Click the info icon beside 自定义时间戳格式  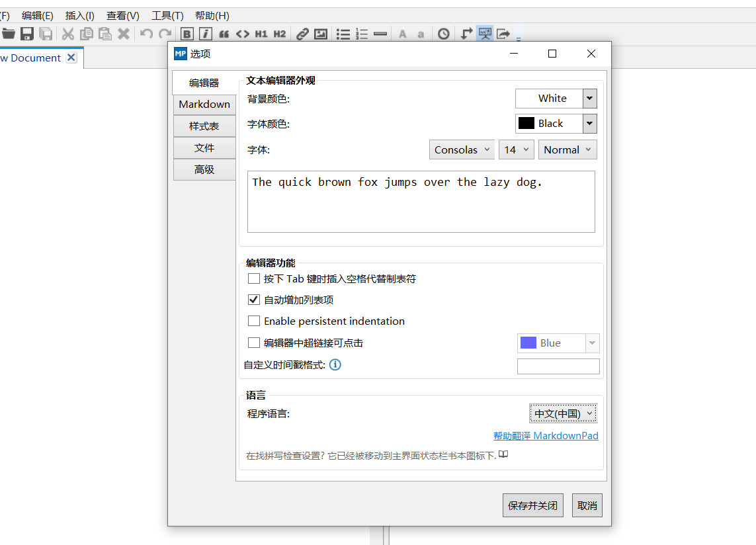335,364
